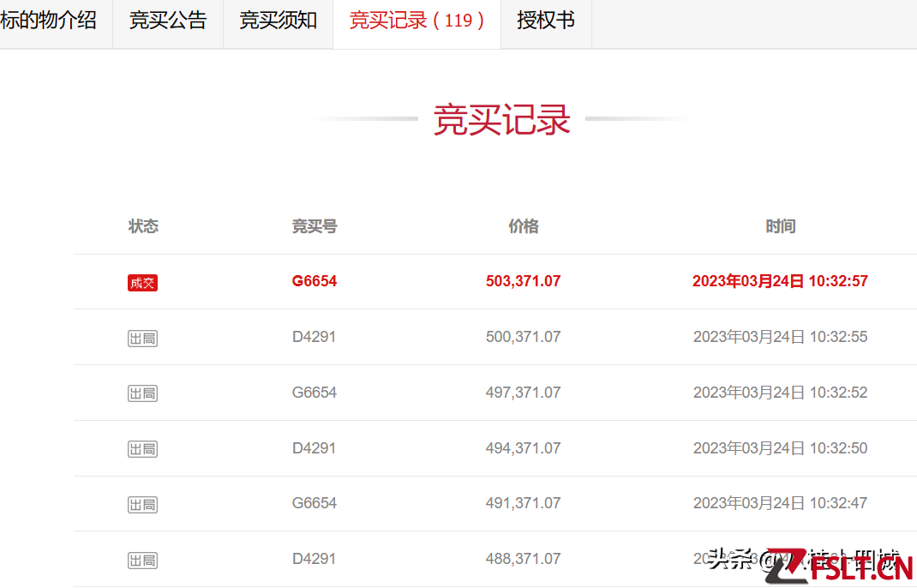Click the 状态 column header
This screenshot has width=917, height=588.
click(143, 226)
